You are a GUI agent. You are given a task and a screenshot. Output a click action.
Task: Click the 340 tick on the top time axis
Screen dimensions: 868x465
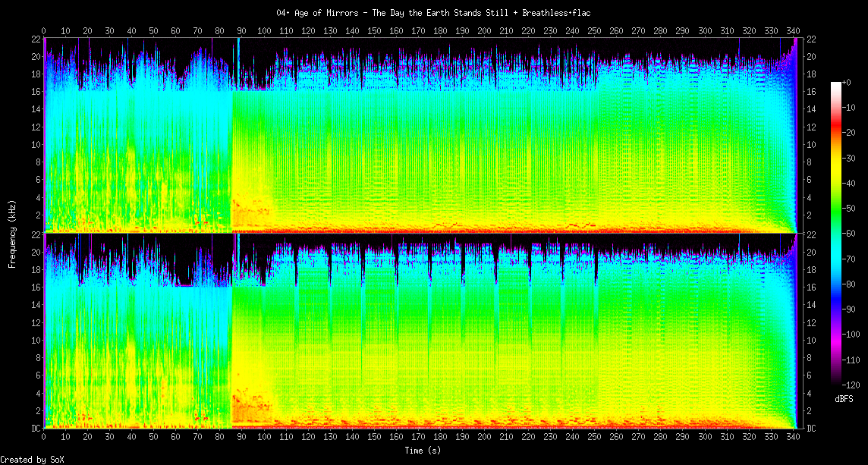pos(793,30)
